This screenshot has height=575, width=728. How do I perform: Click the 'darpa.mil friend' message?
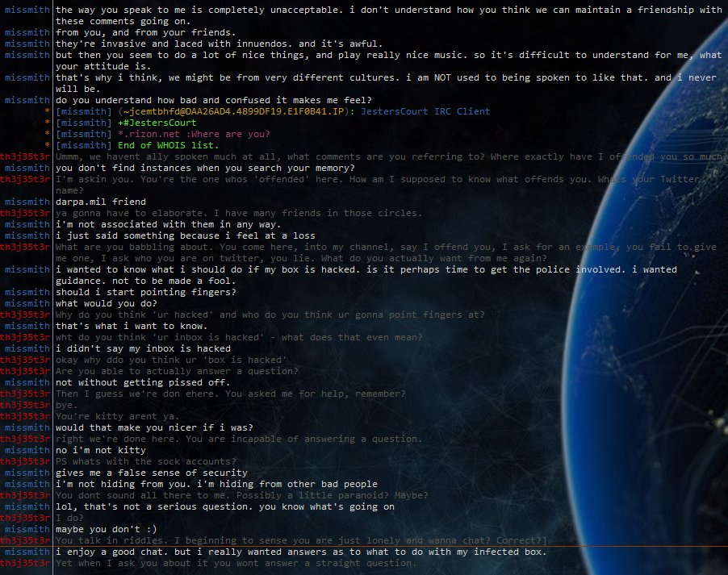click(x=101, y=202)
